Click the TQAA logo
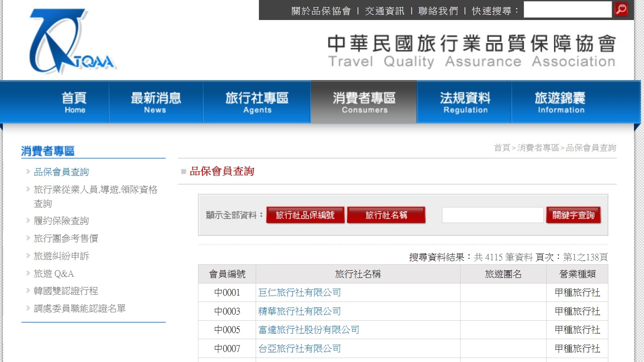The image size is (644, 362). coord(73,42)
